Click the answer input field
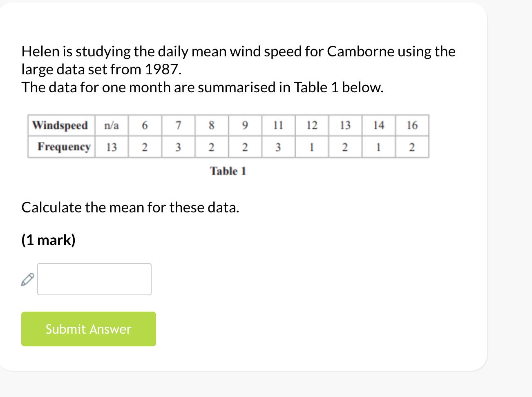This screenshot has width=532, height=397. tap(94, 279)
